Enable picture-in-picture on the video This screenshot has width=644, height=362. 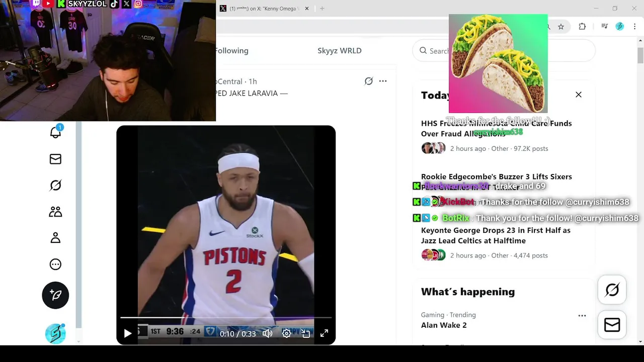pyautogui.click(x=305, y=333)
